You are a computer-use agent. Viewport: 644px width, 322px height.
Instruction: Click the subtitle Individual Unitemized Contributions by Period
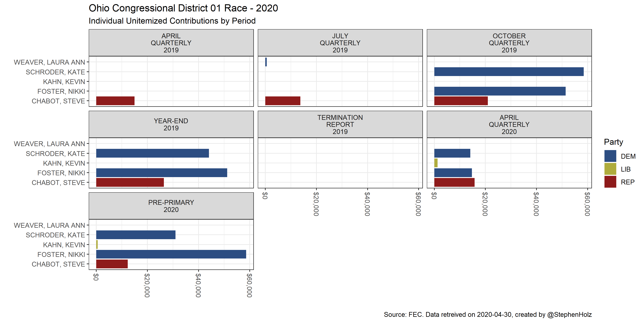click(x=172, y=21)
